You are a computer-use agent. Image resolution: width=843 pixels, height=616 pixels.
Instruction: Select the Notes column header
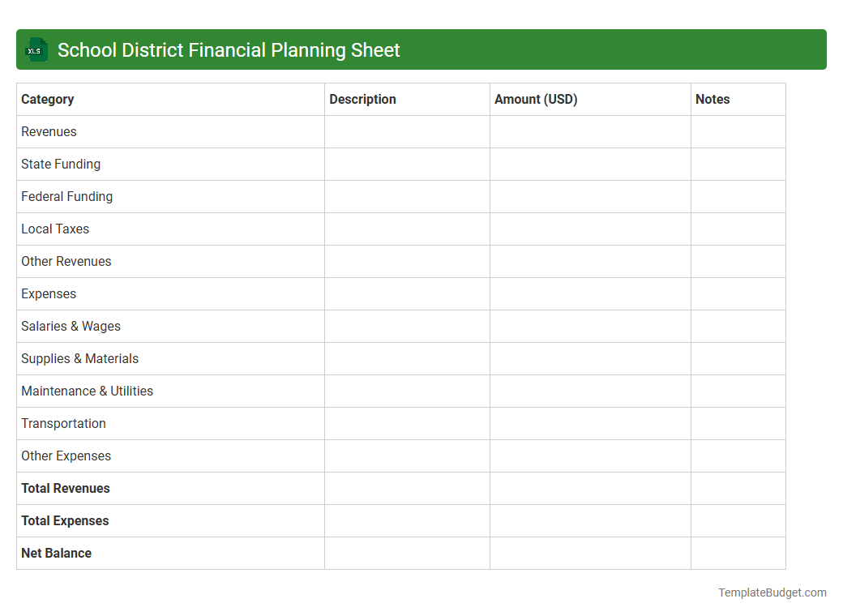coord(712,99)
